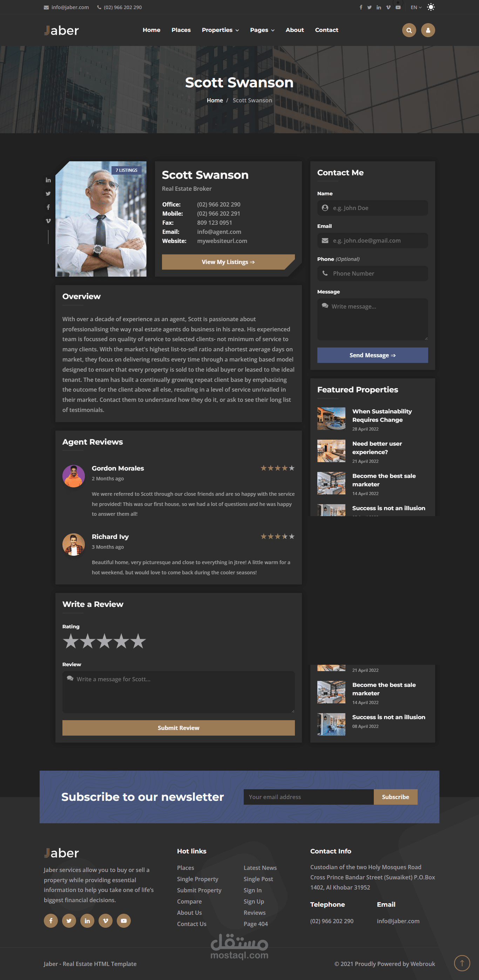Go to the Places menu item

tap(181, 30)
